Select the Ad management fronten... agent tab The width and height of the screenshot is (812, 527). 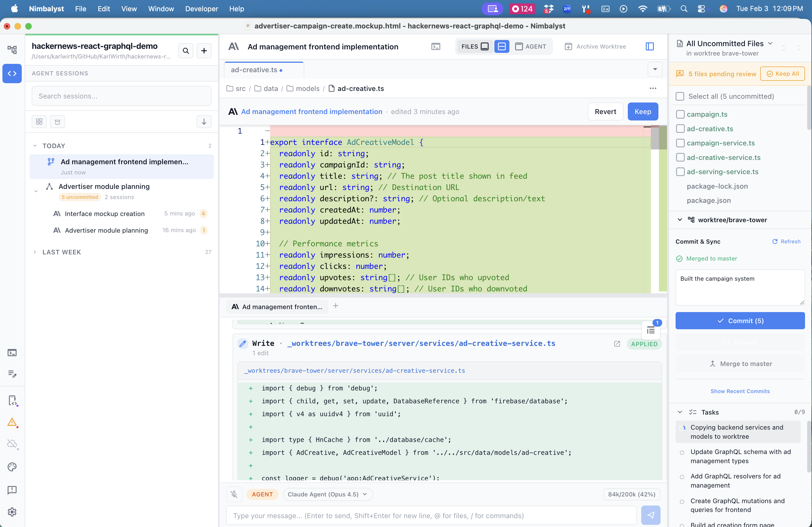[277, 306]
